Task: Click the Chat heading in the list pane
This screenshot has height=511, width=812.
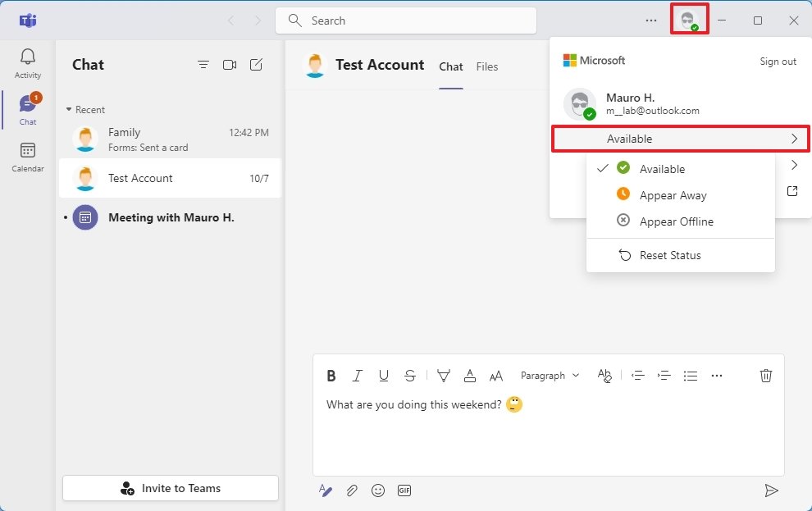Action: 88,65
